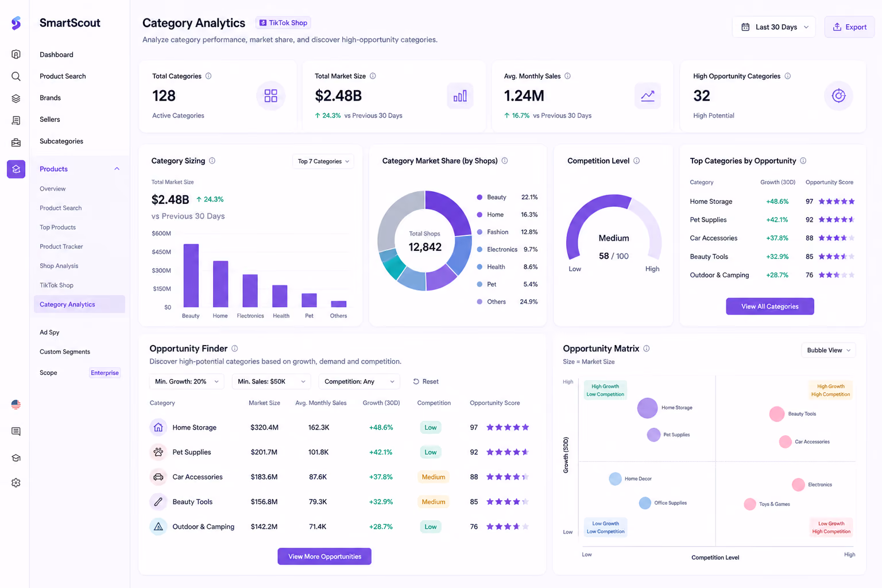Click info icon next to Total Market Size
The width and height of the screenshot is (882, 588).
tap(373, 76)
